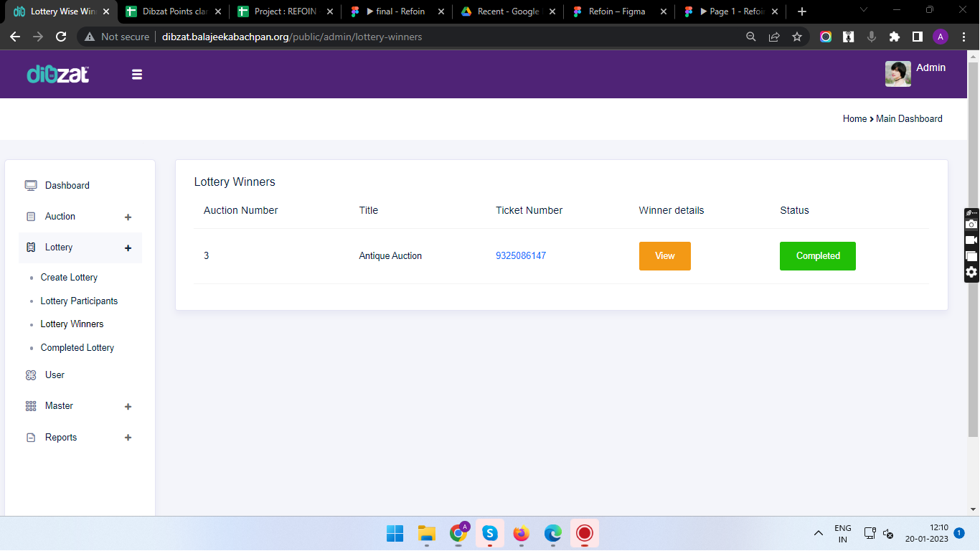Open the Skype icon in taskbar
This screenshot has width=980, height=551.
490,533
